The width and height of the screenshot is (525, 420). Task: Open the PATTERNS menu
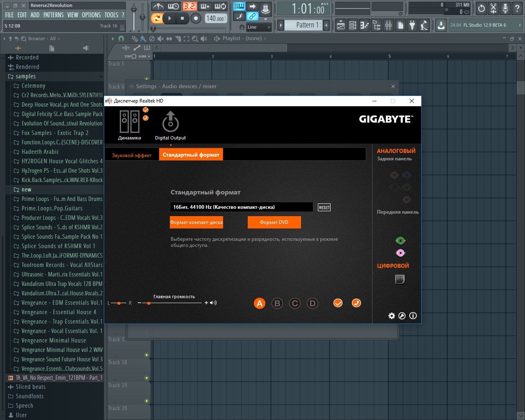pos(53,15)
